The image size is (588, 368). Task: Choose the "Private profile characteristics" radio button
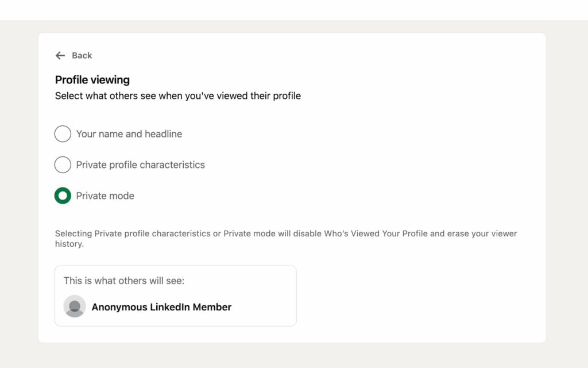tap(63, 165)
